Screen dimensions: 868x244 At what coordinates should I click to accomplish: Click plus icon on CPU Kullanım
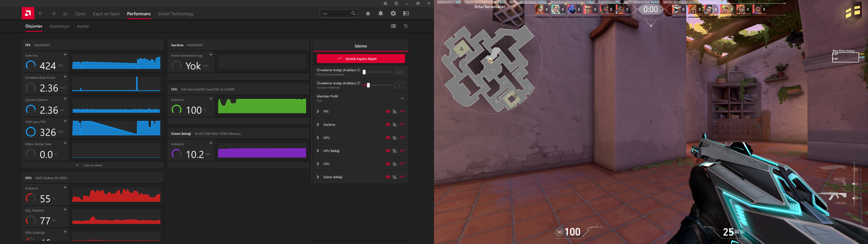point(211,99)
